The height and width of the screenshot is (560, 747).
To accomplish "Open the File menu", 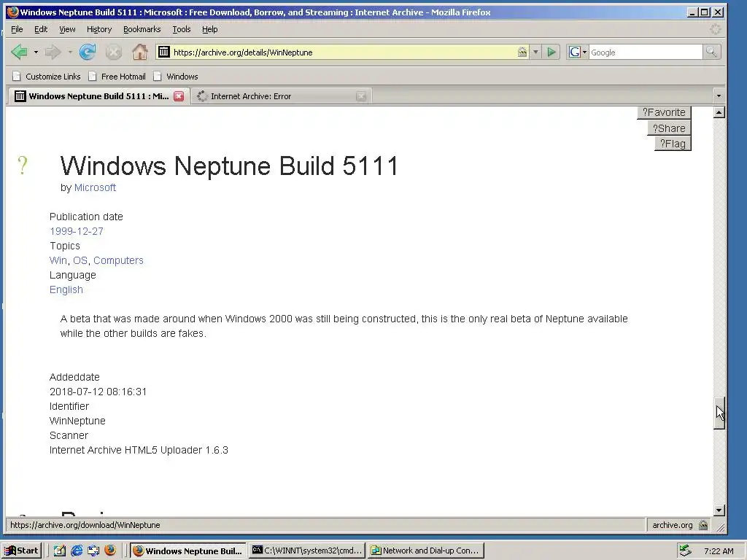I will 17,29.
